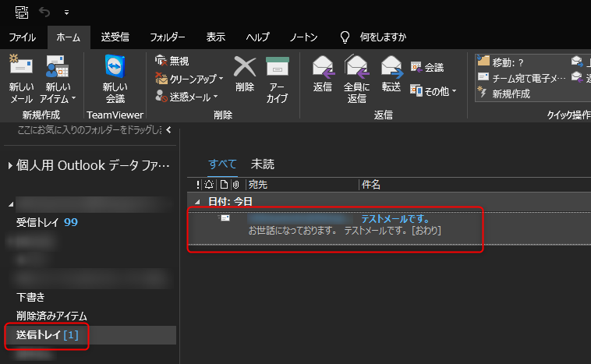
Task: Select the Outbox (送信トレイ) folder
Action: tap(47, 334)
